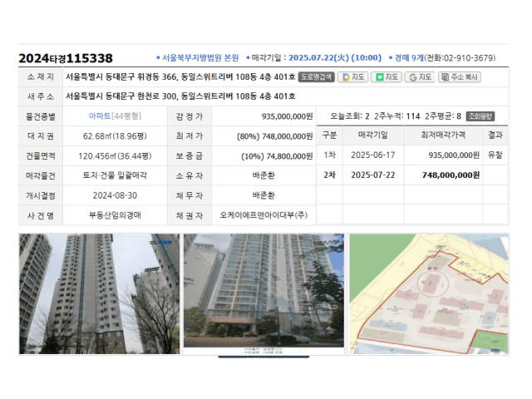The image size is (532, 399).
Task: Open Google 지도 map button
Action: 420,77
